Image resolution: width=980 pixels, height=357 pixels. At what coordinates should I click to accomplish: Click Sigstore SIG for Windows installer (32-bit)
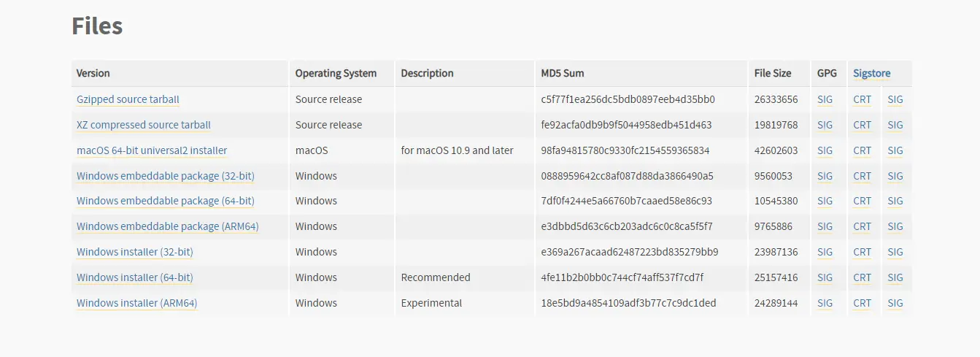click(895, 252)
